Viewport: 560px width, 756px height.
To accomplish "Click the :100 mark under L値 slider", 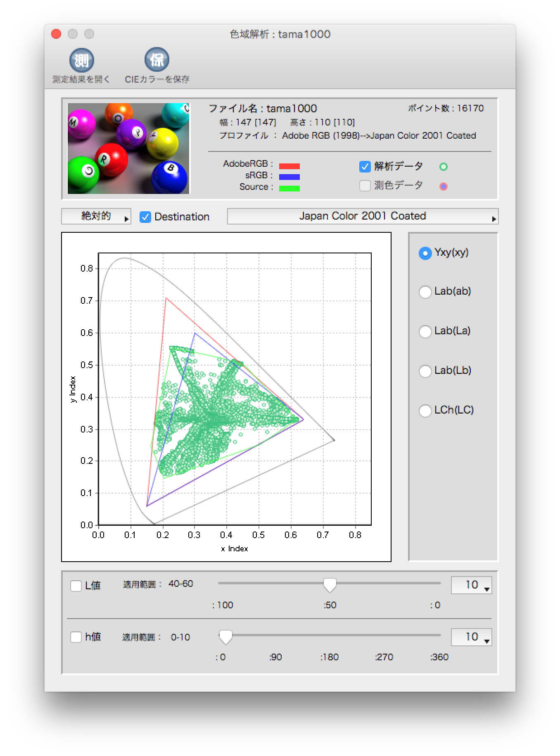I will 223,605.
